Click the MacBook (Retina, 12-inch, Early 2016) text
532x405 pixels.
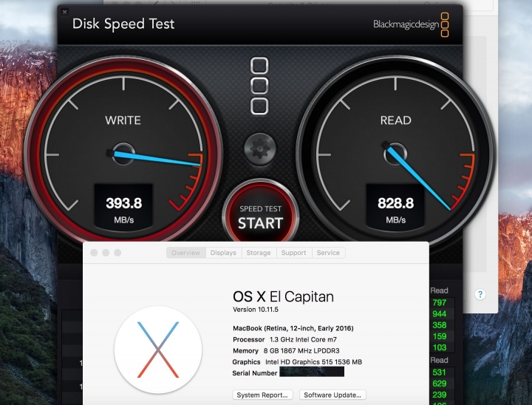pos(293,328)
